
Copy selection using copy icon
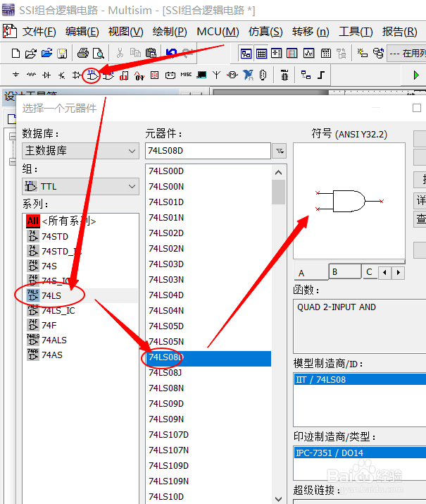point(135,53)
